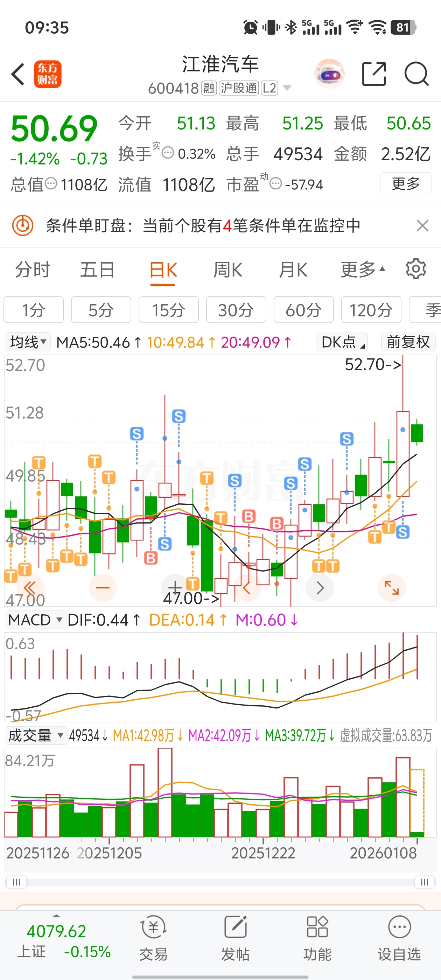Zoom out chart with minus button

coord(102,588)
